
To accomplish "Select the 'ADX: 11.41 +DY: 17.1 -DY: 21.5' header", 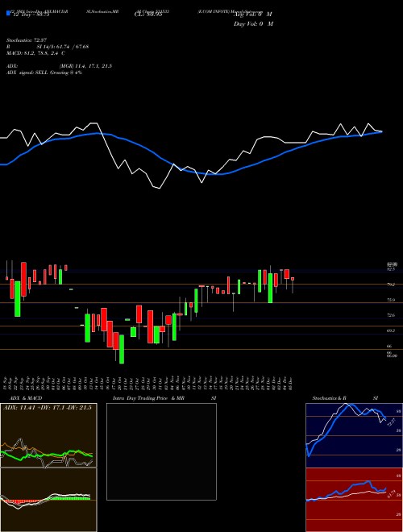I will point(48,408).
